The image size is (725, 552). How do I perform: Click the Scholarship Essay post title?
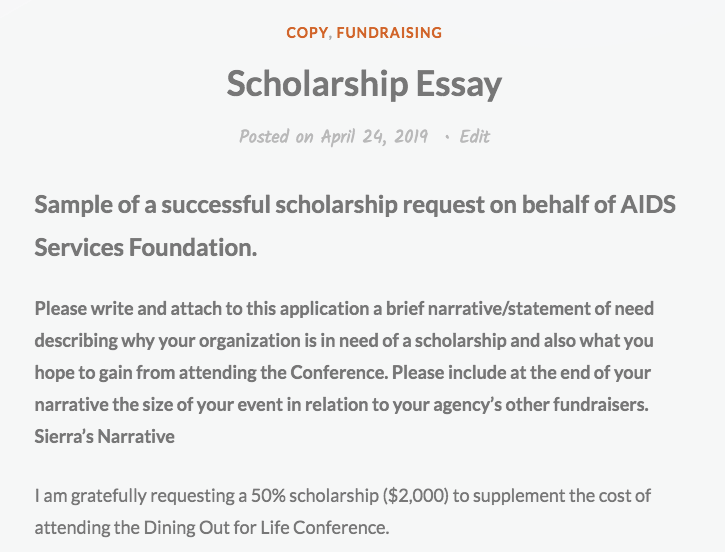coord(363,84)
